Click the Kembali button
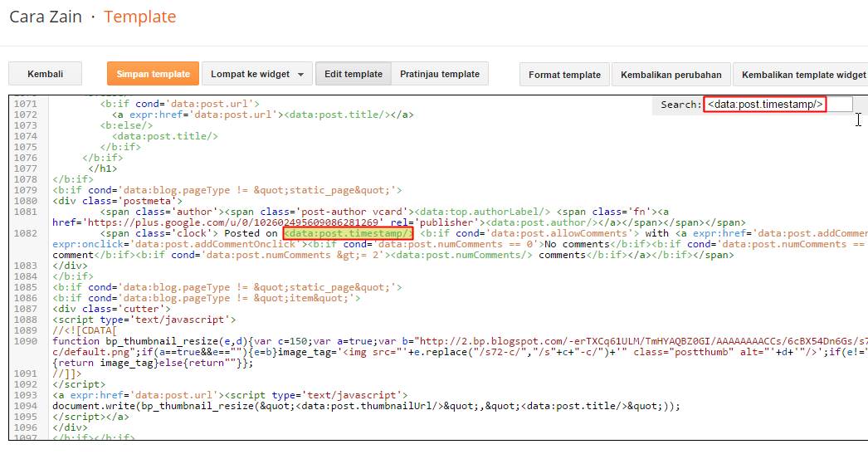 (x=45, y=74)
